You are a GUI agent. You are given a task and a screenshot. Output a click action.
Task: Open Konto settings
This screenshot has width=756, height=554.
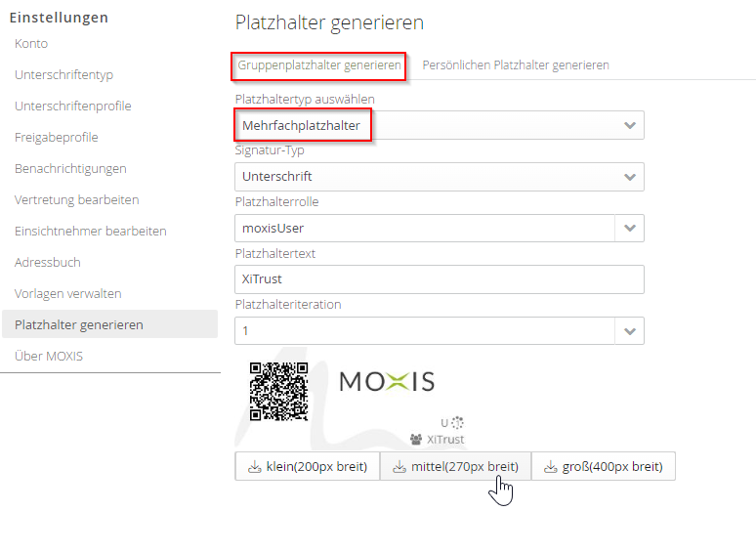31,44
